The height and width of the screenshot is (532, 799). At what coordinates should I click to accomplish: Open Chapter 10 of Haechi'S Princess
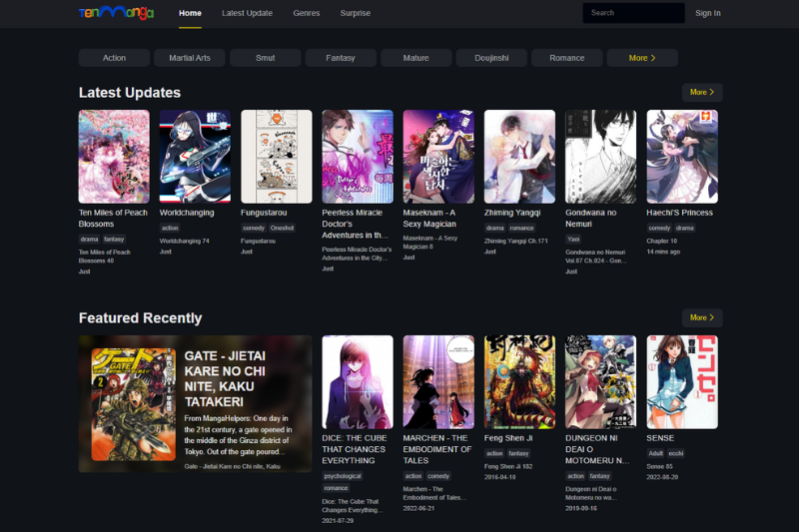coord(662,241)
